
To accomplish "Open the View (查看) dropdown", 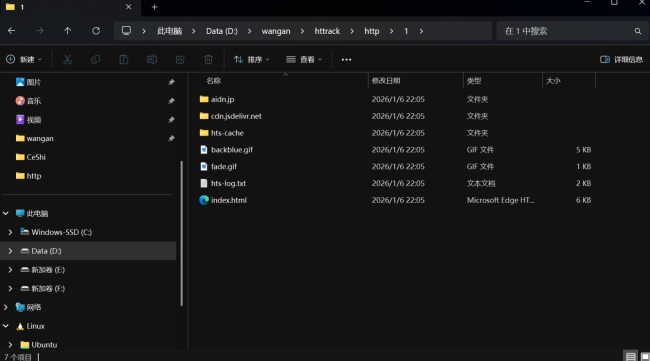I will (304, 60).
